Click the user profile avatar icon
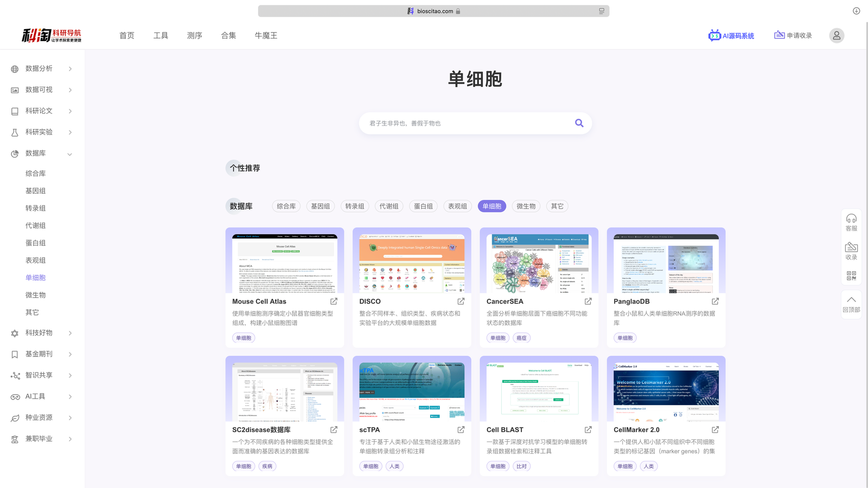868x488 pixels. coord(836,36)
